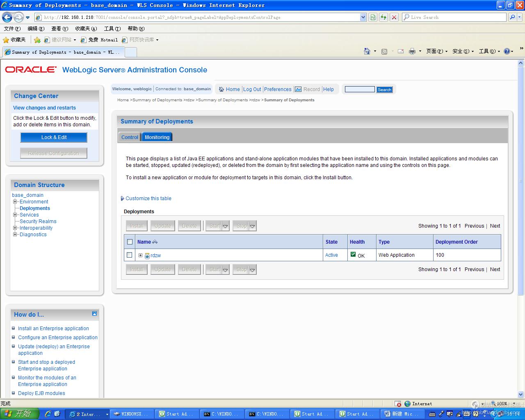Open the IE home page icon
This screenshot has width=525, height=420.
coord(367,51)
